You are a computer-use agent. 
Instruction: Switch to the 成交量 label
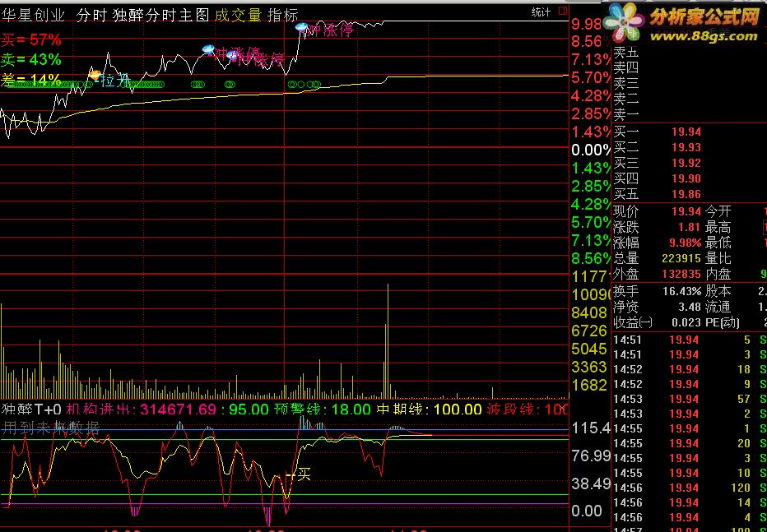click(x=238, y=15)
